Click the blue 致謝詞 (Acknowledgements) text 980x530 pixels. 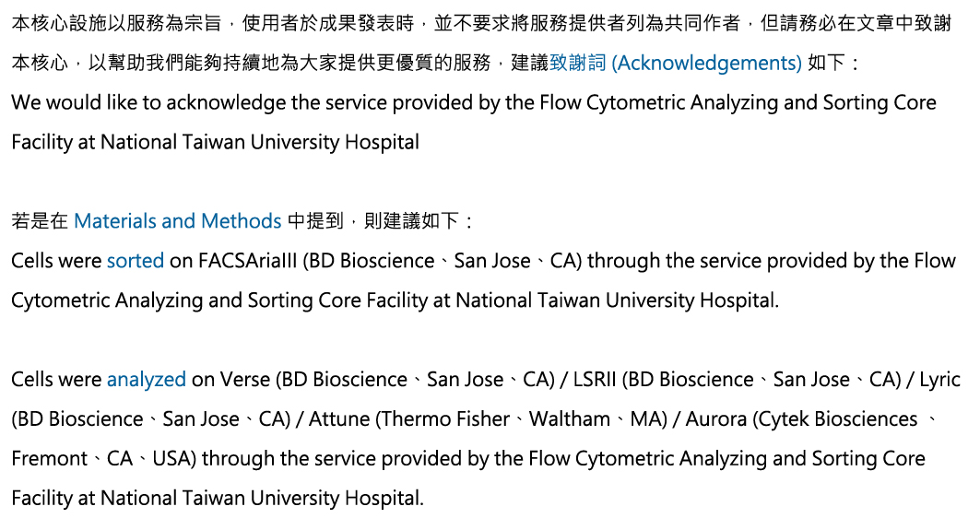click(675, 63)
